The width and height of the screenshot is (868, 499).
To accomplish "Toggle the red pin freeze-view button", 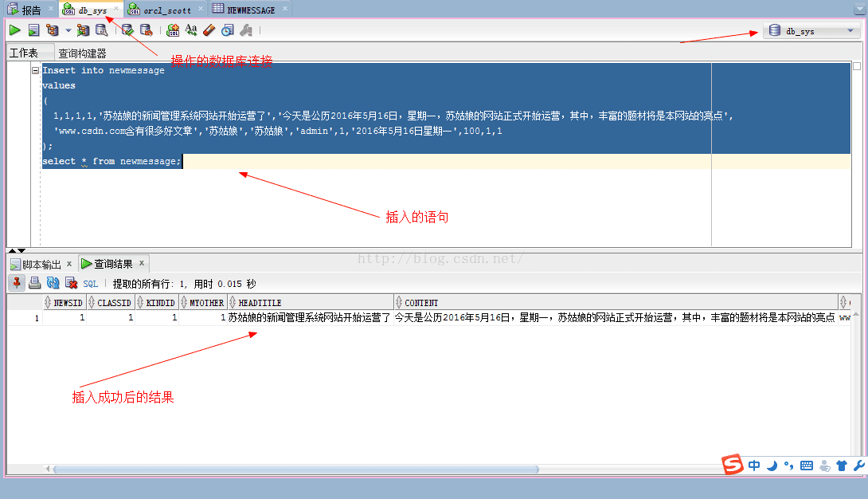I will [x=17, y=283].
